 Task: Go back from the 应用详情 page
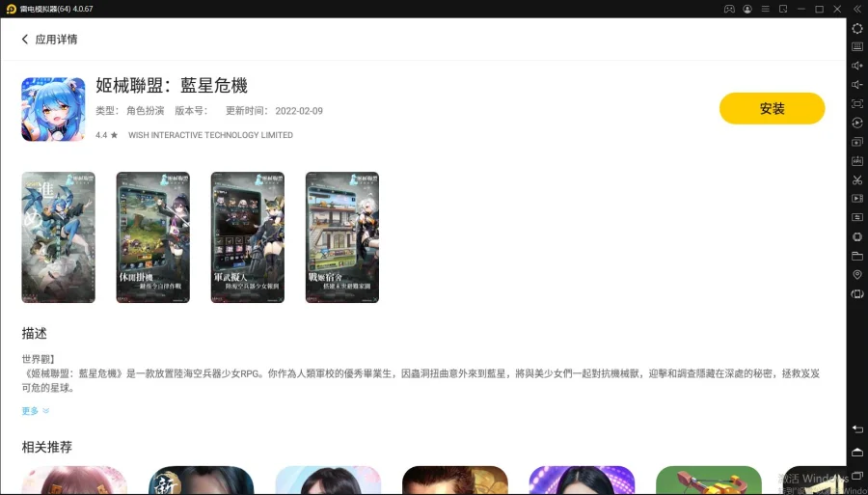(25, 40)
